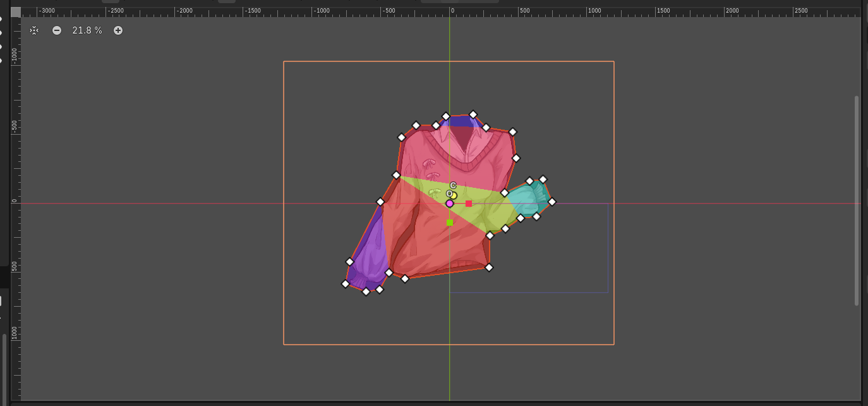This screenshot has width=868, height=406.
Task: Click the vertical scrollbar on the right
Action: 857,200
